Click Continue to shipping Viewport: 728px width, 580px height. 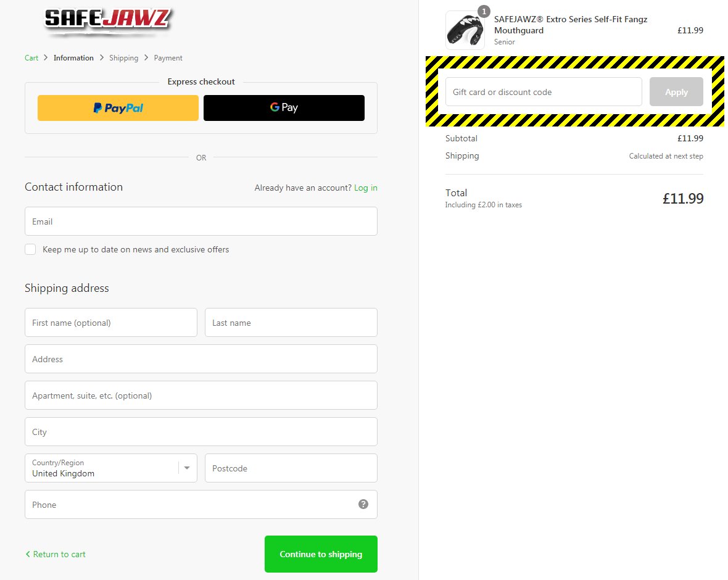click(321, 554)
